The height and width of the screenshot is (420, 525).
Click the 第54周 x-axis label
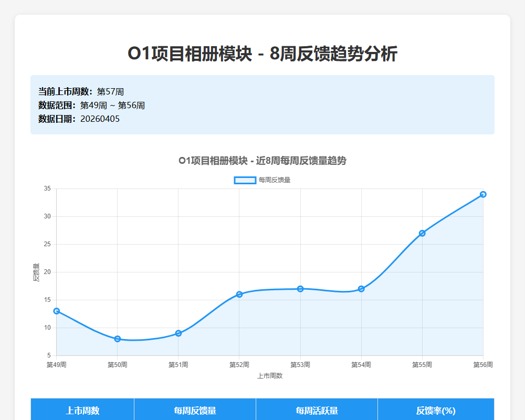361,365
